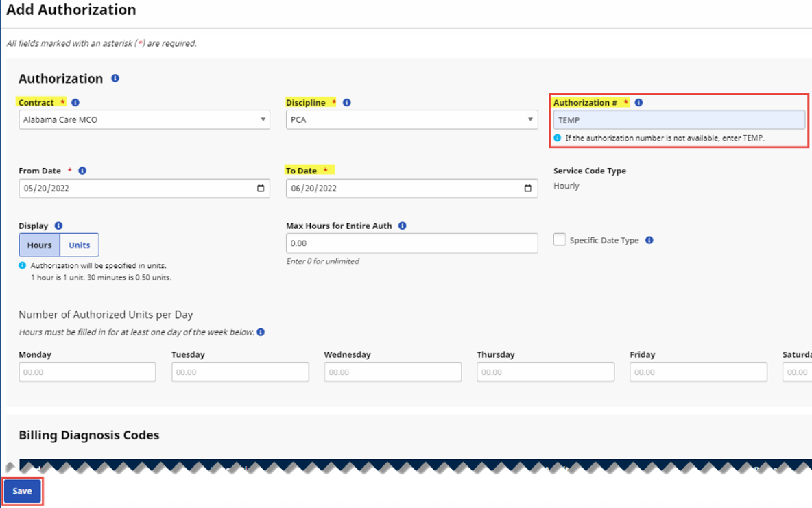This screenshot has width=812, height=508.
Task: Open the Max Hours for Entire Auth info icon
Action: click(x=402, y=225)
